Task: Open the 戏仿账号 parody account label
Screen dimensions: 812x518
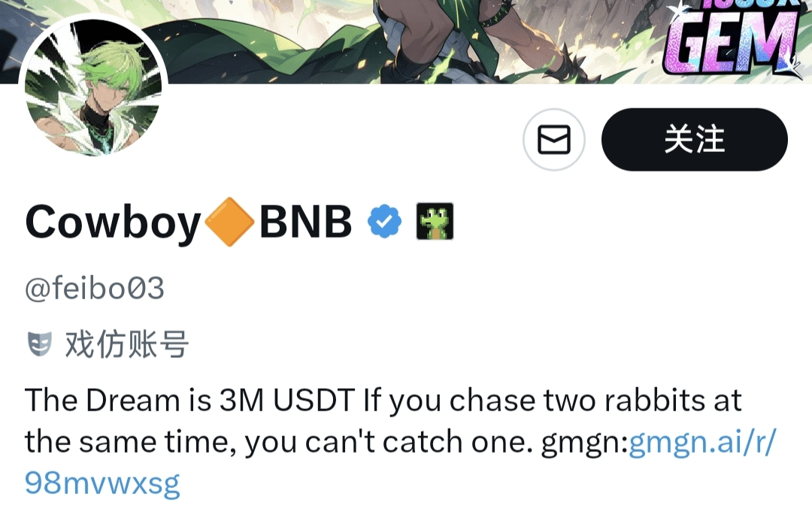Action: [x=126, y=344]
